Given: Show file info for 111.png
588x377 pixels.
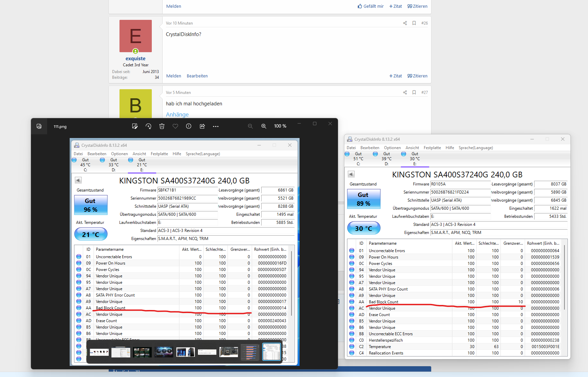Looking at the screenshot, I should tap(189, 126).
